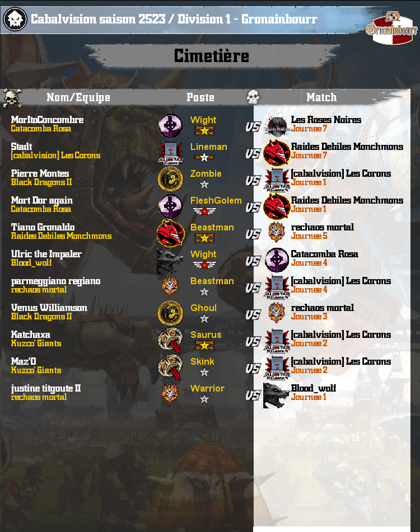Click Raides Debiles Monchmons logo beside Tiano Gronaldo
Screen dimensions: 420x532
tap(170, 233)
